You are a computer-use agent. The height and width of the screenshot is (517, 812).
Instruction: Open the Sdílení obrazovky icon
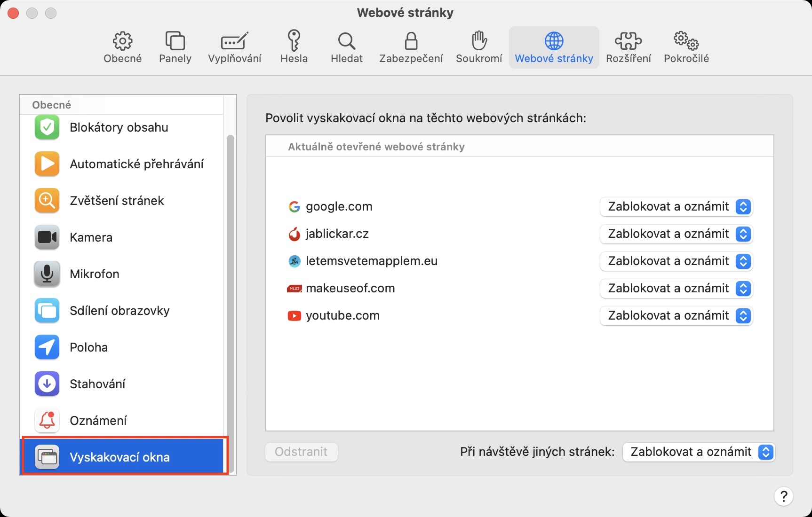tap(47, 311)
